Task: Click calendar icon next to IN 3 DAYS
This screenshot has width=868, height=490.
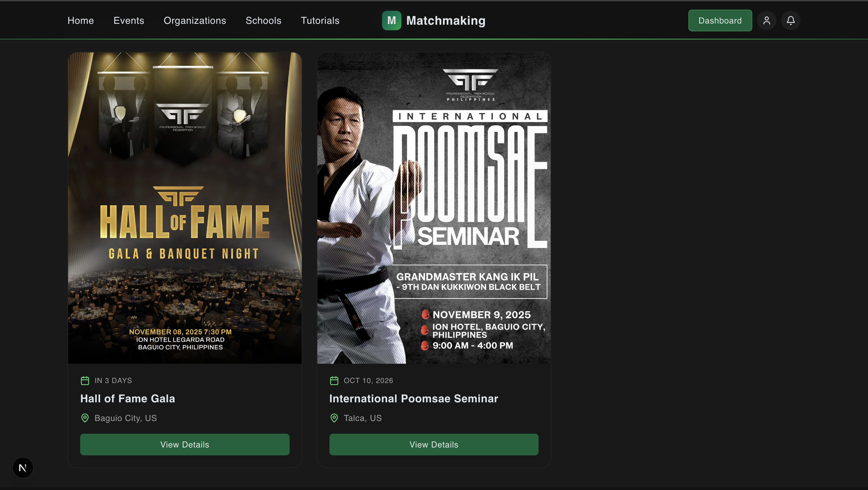Action: click(85, 381)
